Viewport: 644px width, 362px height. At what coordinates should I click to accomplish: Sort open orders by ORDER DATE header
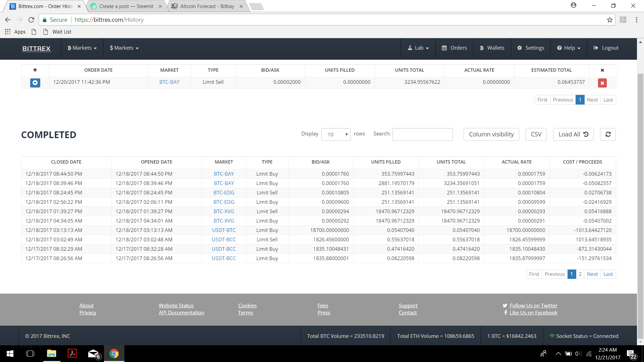[99, 70]
